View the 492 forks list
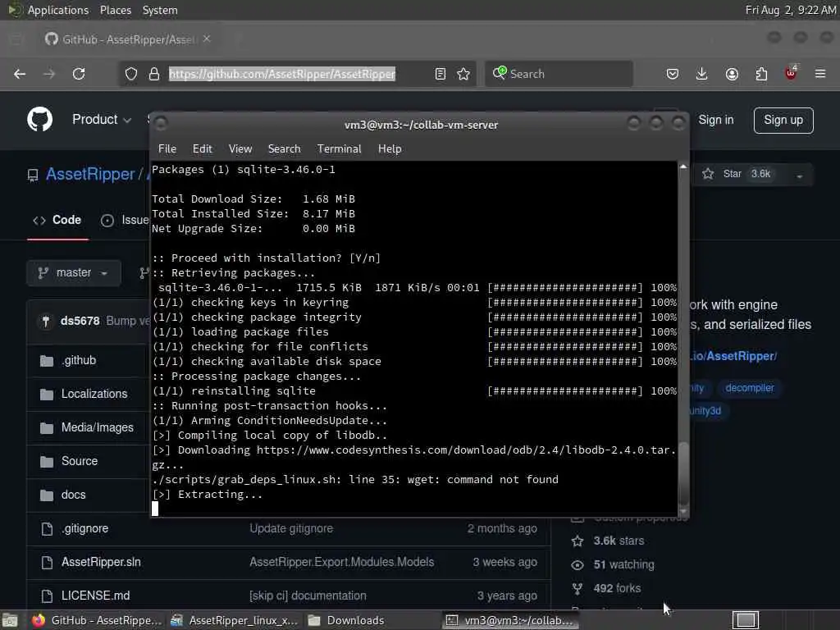840x630 pixels. [617, 588]
